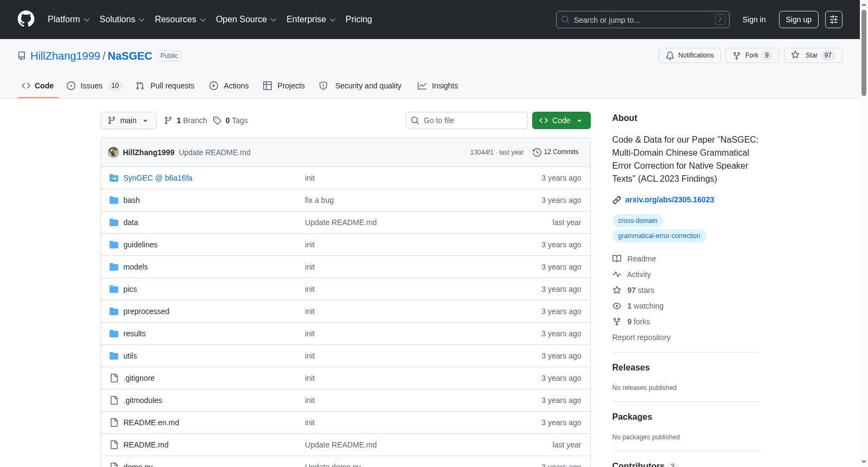Viewport: 868px width, 467px height.
Task: Click the Search or jump to field
Action: click(643, 20)
